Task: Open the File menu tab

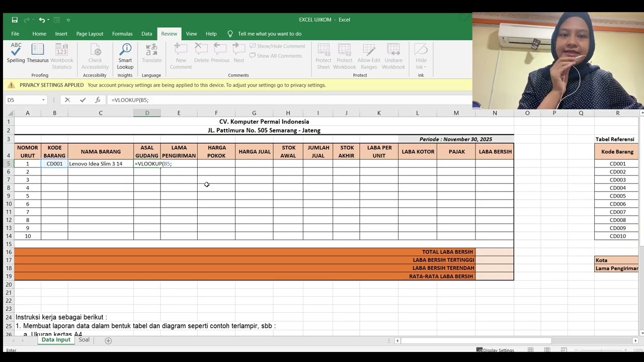Action: [15, 34]
